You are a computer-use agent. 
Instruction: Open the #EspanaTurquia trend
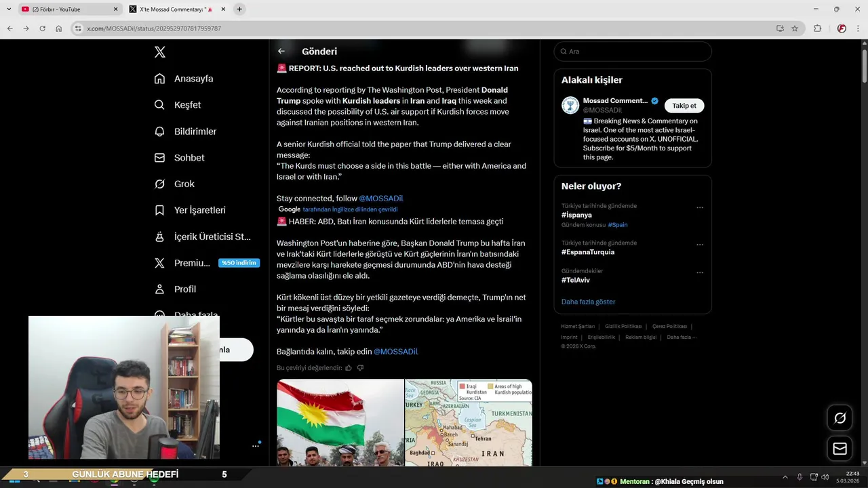click(588, 252)
